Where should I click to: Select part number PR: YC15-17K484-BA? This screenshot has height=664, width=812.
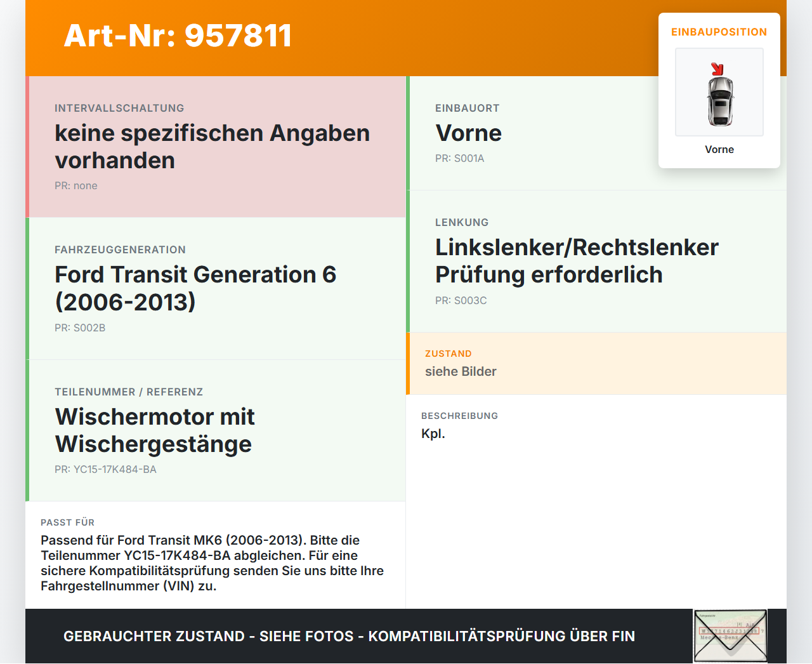[x=105, y=470]
